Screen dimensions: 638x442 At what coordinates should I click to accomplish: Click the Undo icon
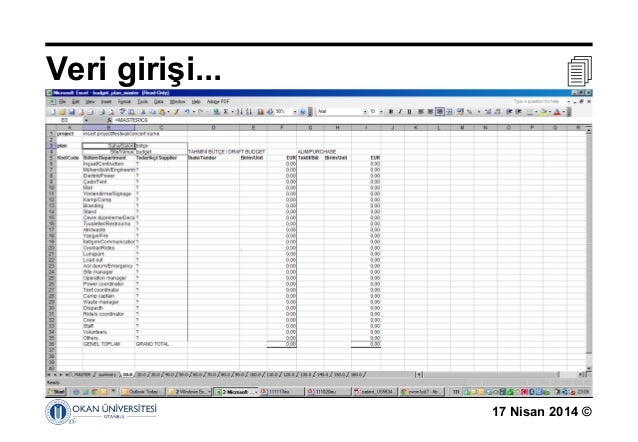tap(187, 112)
